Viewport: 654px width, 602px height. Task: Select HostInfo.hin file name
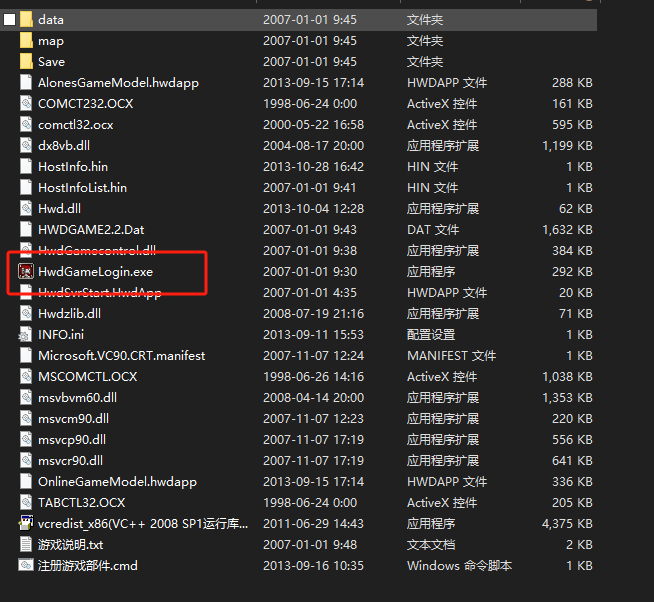pos(73,166)
